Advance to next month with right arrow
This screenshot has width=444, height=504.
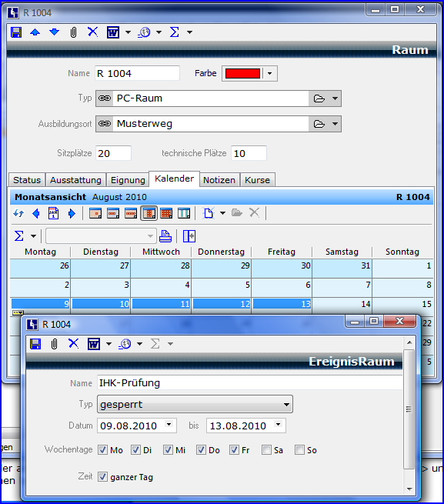coord(72,213)
